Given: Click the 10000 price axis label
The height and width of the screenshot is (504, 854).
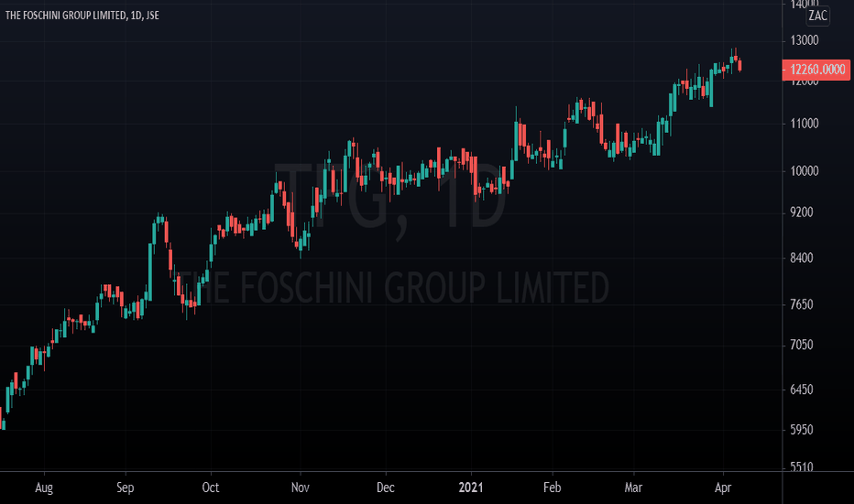Looking at the screenshot, I should 805,171.
